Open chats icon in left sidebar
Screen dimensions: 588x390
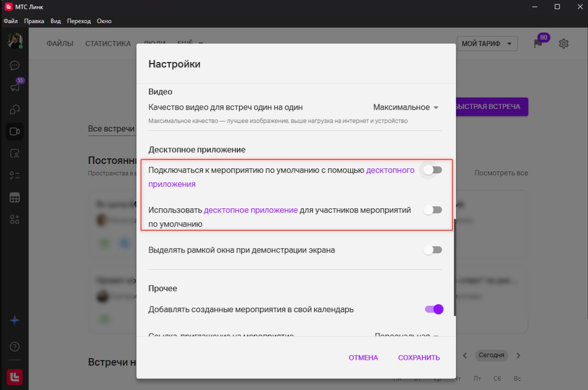pos(15,65)
